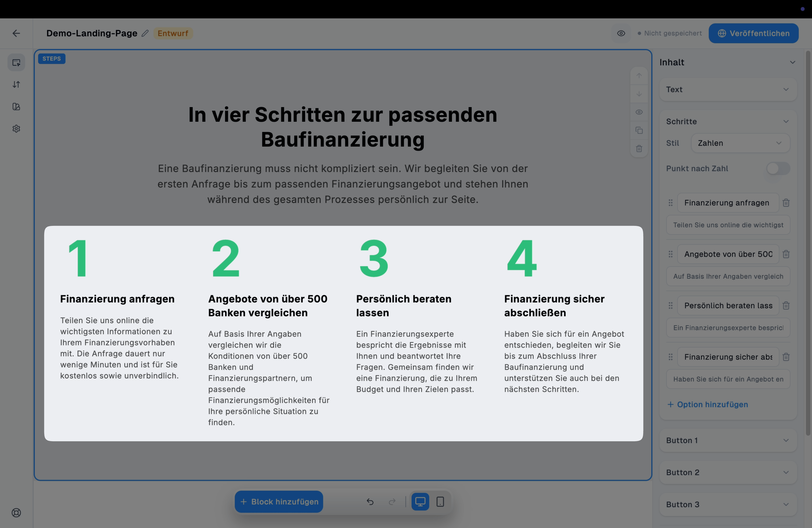Click heading 'Angebote von über 500 Banken vergleichen'
The height and width of the screenshot is (528, 812).
pyautogui.click(x=268, y=306)
